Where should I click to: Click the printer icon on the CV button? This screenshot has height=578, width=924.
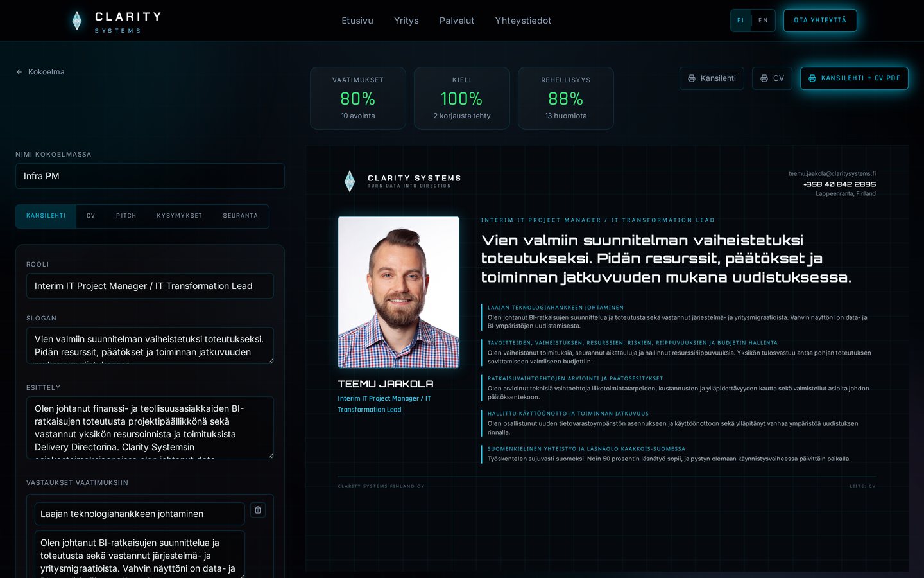(x=764, y=78)
